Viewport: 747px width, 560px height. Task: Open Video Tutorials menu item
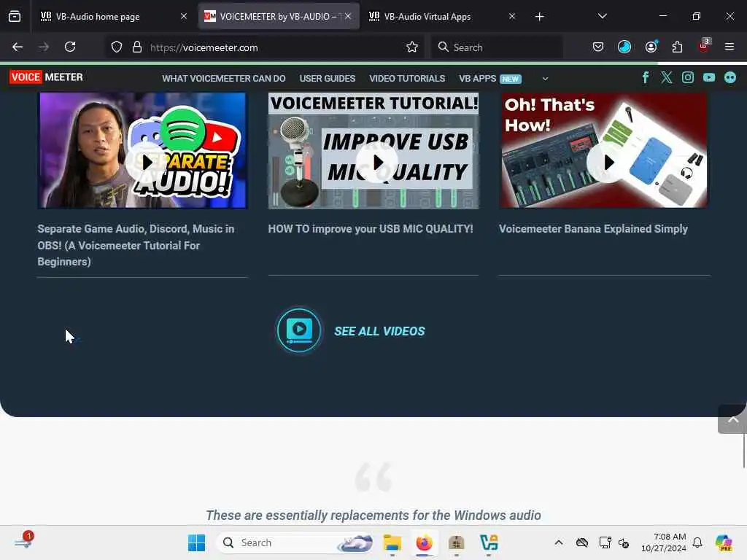point(407,79)
